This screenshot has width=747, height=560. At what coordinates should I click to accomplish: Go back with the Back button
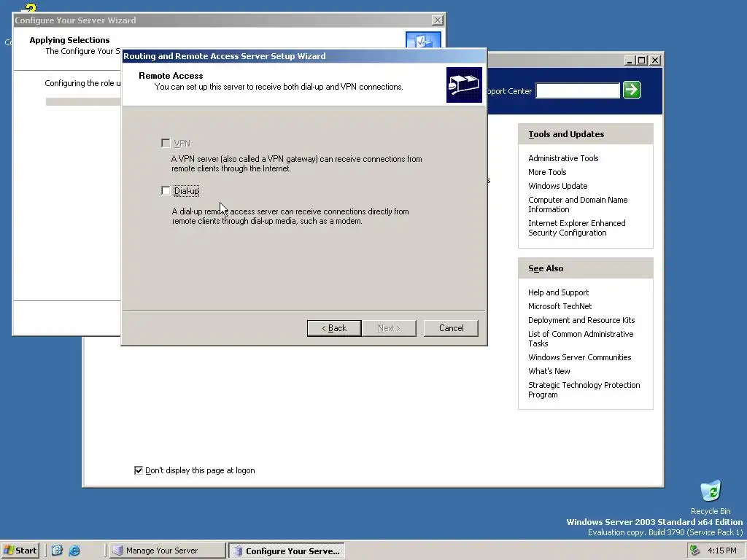coord(334,328)
